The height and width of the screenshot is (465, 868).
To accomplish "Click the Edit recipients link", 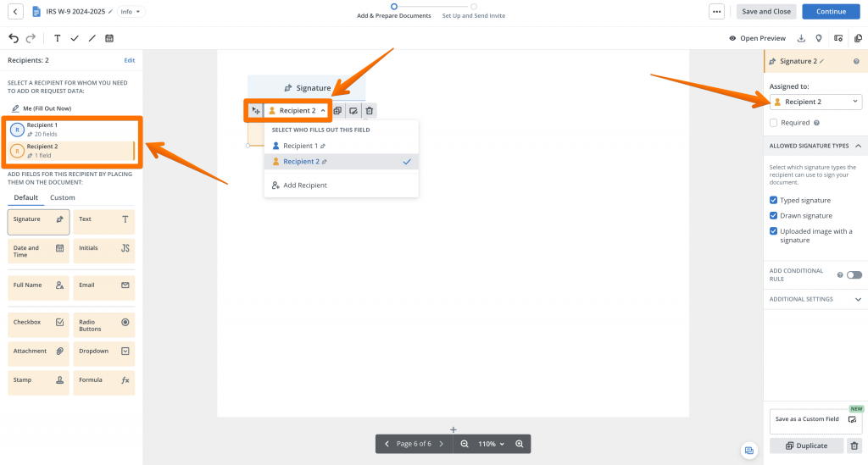I will tap(130, 60).
